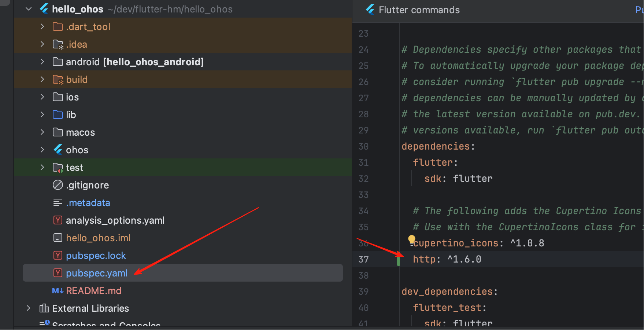Click the Flutter commands bar icon
The width and height of the screenshot is (644, 330).
[370, 9]
